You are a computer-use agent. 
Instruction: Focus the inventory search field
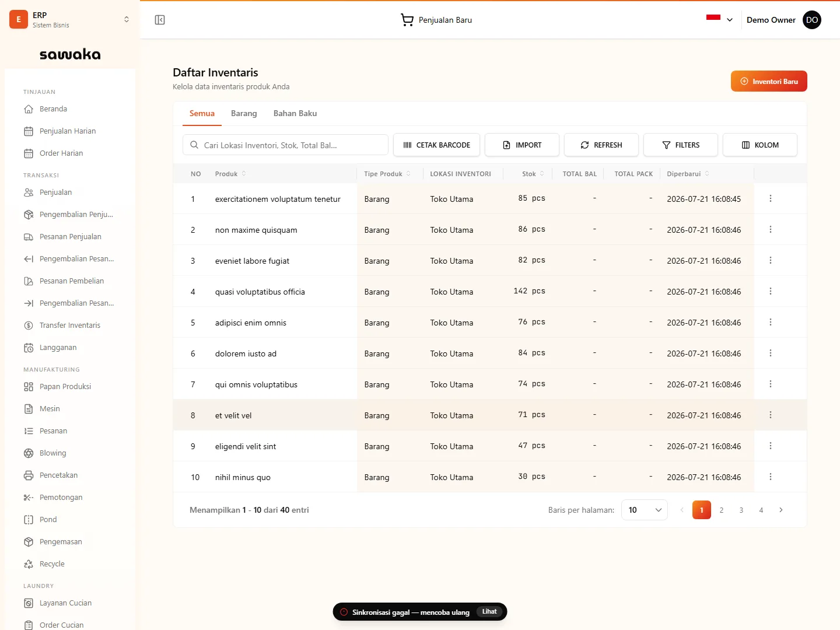[285, 145]
